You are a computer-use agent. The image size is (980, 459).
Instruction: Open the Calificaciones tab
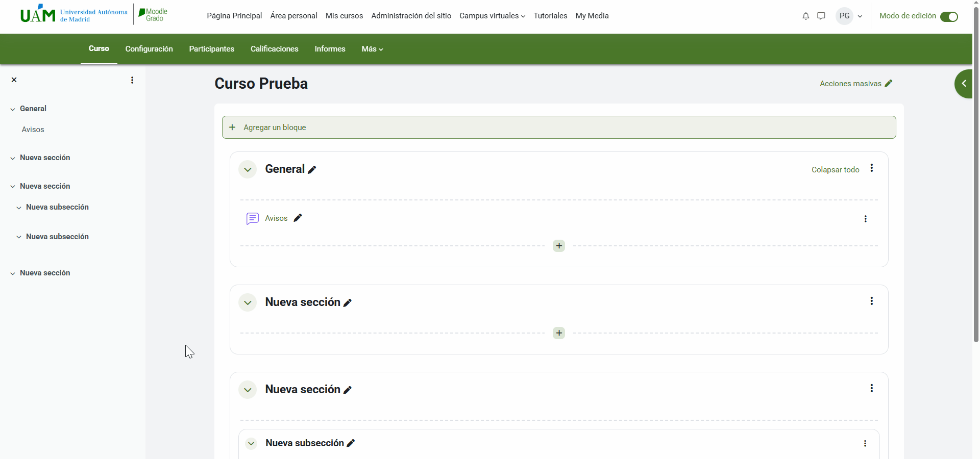coord(274,49)
